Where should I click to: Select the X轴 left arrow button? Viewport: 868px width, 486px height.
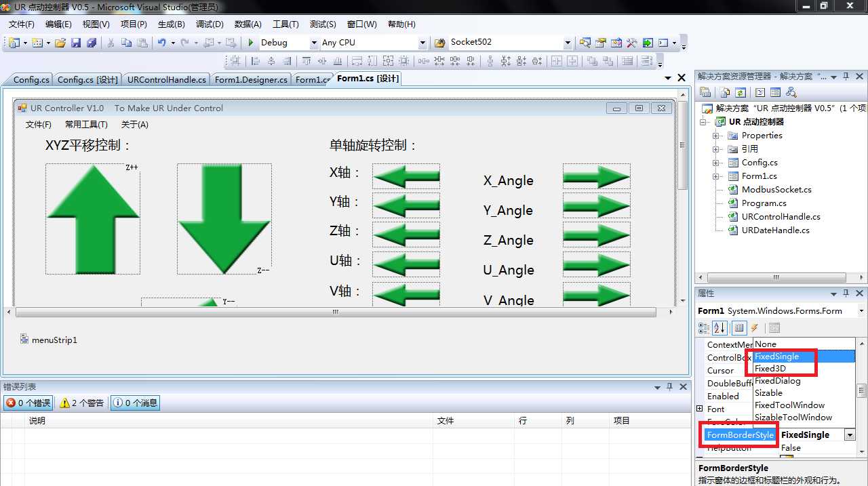pyautogui.click(x=406, y=176)
